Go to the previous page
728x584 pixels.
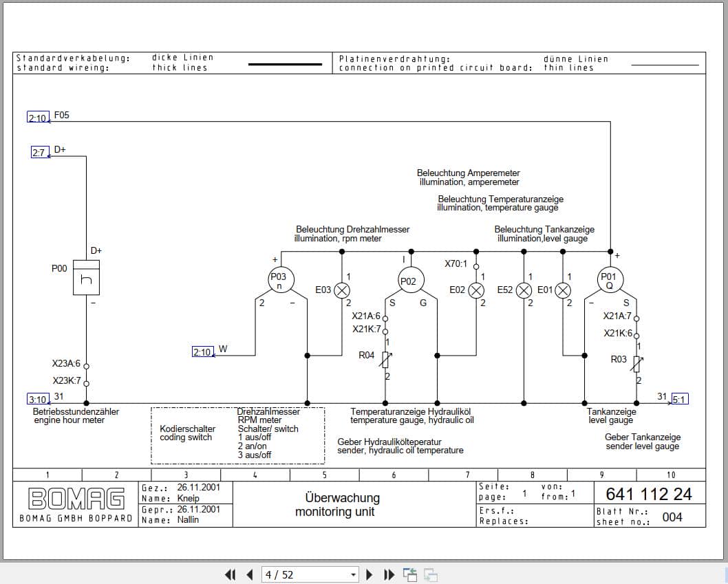tap(249, 574)
